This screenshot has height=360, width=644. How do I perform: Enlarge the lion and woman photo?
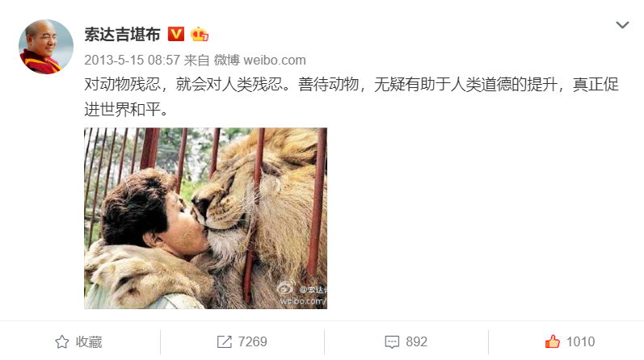coord(206,218)
